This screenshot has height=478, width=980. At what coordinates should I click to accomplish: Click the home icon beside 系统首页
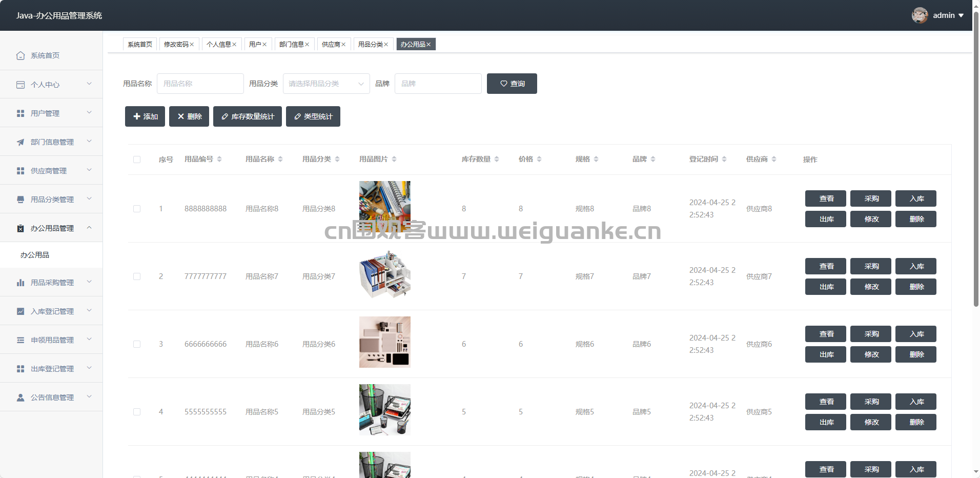[x=21, y=55]
